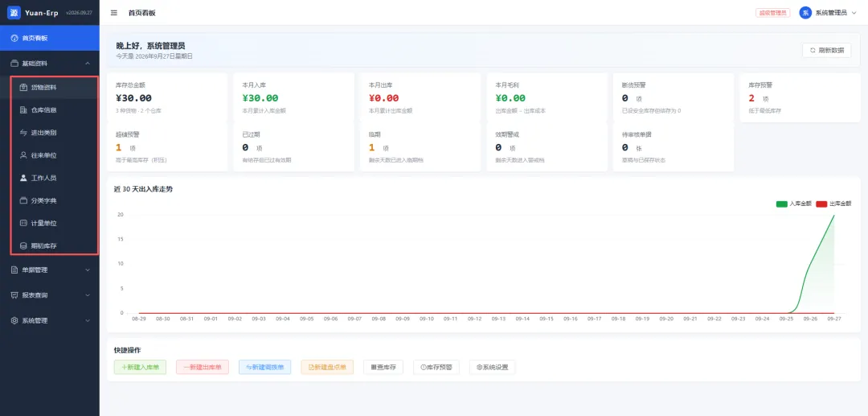
Task: Expand the 报表查询 menu group
Action: (x=50, y=295)
